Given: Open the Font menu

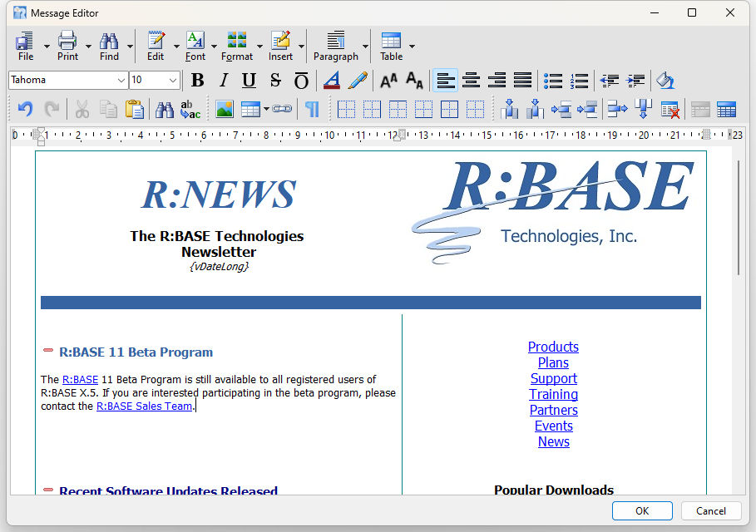Looking at the screenshot, I should (195, 47).
